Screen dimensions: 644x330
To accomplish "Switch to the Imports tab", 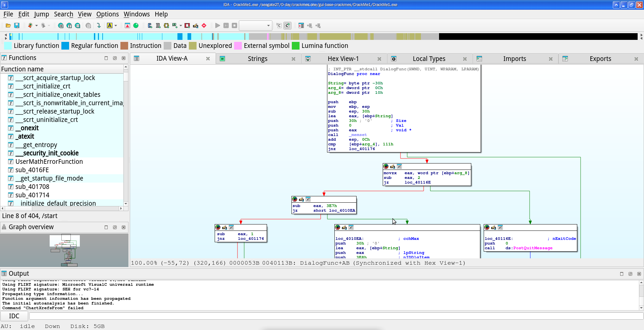I will 515,59.
